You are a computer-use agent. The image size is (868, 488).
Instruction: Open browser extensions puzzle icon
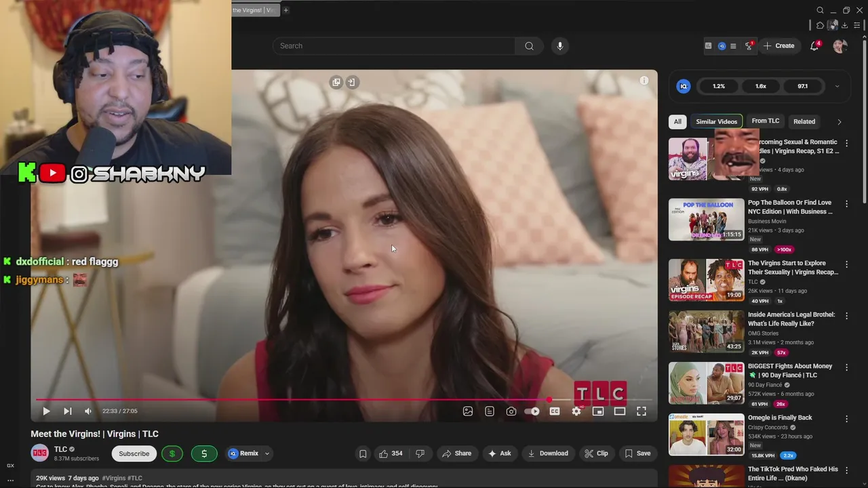click(820, 25)
